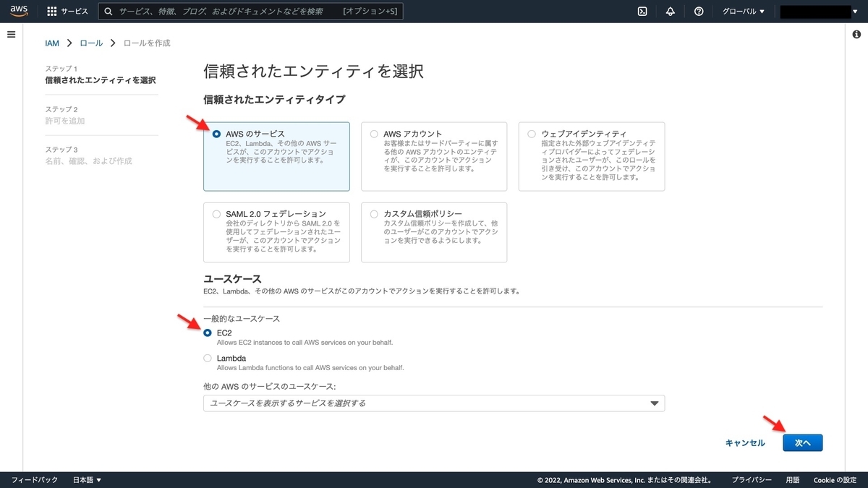Viewport: 868px width, 488px height.
Task: Click the 次へ button
Action: click(803, 442)
